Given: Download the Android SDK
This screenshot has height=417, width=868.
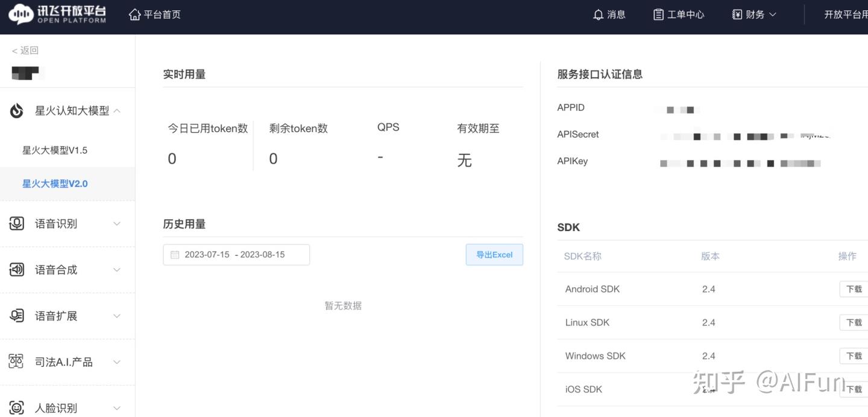Looking at the screenshot, I should pos(854,289).
